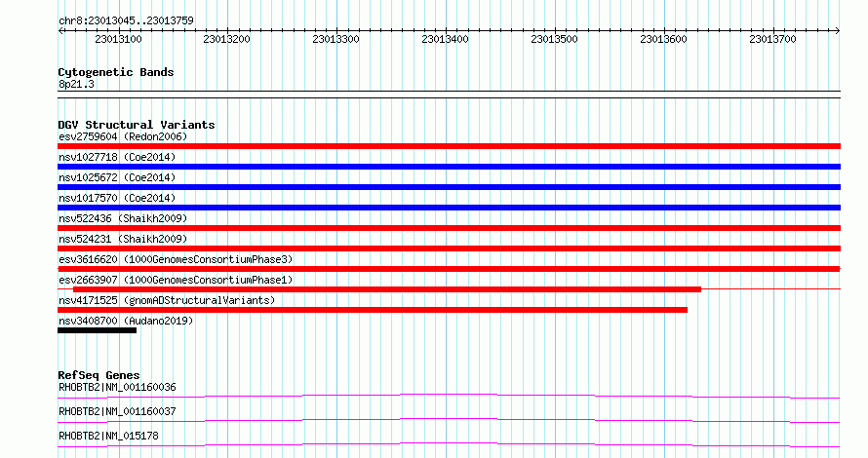Click ruler position 23013200
Viewport: 868px width, 458px height.
tap(226, 39)
